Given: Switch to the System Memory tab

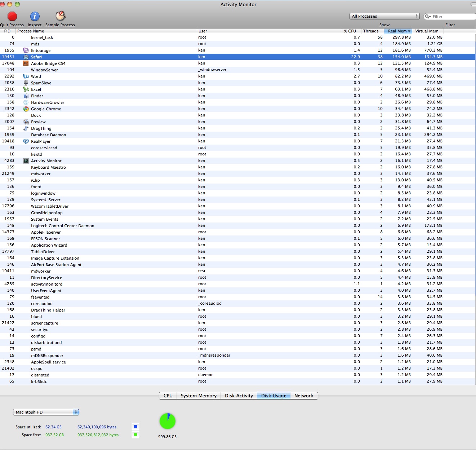Looking at the screenshot, I should [199, 396].
